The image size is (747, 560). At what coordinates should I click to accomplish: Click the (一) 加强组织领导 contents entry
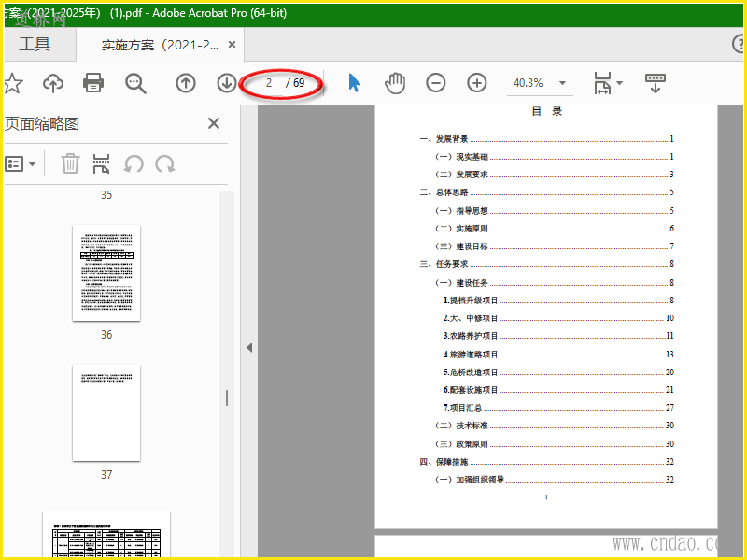pos(554,480)
